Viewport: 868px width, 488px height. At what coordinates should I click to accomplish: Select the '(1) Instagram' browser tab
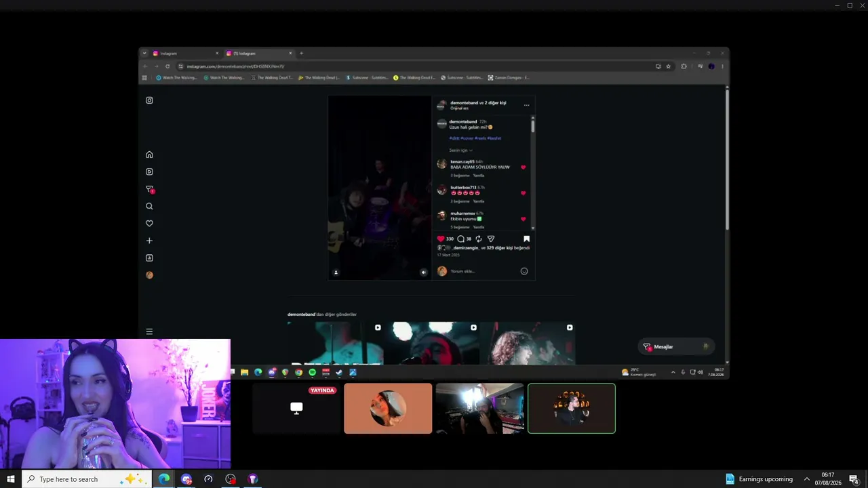(258, 54)
